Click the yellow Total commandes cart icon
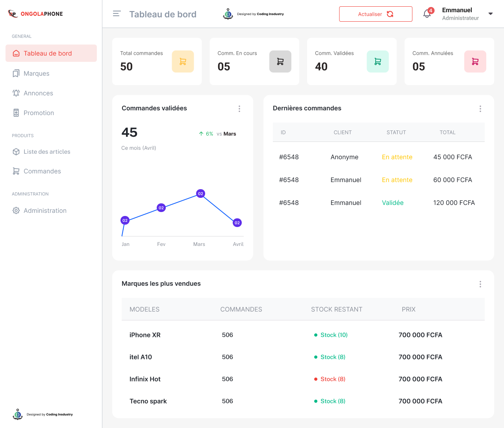This screenshot has width=504, height=428. (x=183, y=61)
